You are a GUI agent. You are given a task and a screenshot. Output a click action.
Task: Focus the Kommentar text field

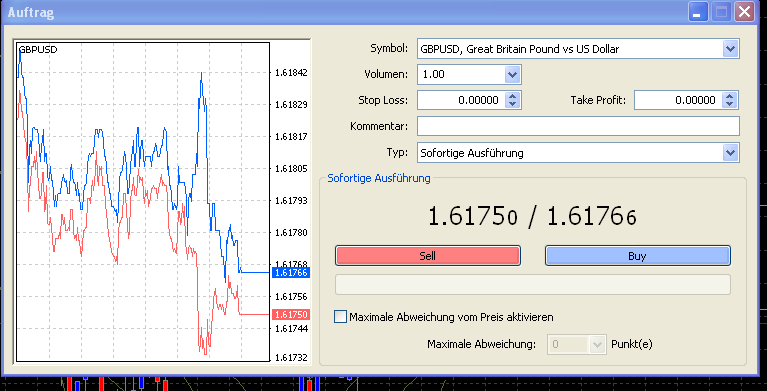(578, 126)
